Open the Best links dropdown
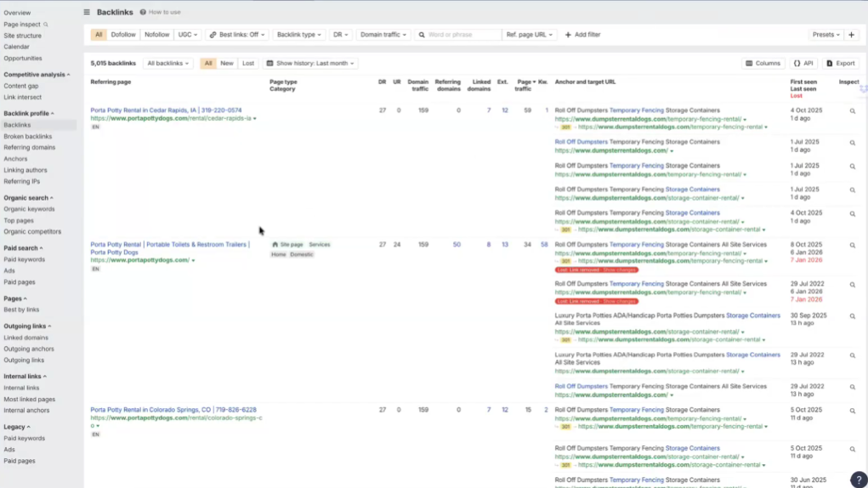Image resolution: width=868 pixels, height=488 pixels. [237, 35]
